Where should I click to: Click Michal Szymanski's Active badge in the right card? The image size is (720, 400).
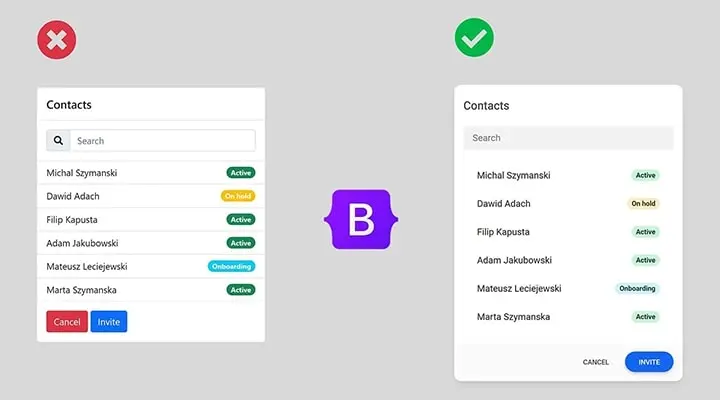tap(646, 175)
